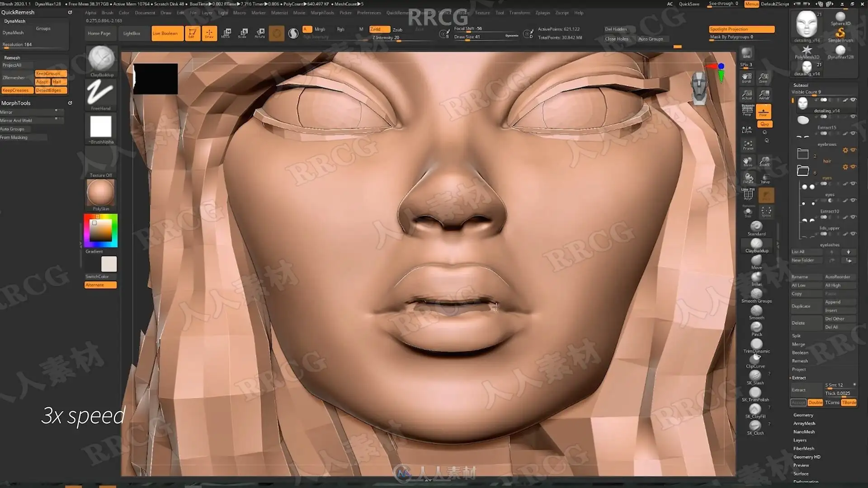Activate Edit mode button
Viewport: 868px width, 488px height.
click(x=192, y=33)
